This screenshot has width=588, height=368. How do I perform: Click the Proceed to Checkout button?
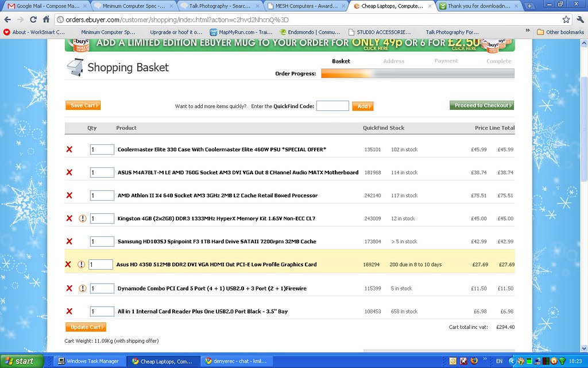tap(482, 106)
